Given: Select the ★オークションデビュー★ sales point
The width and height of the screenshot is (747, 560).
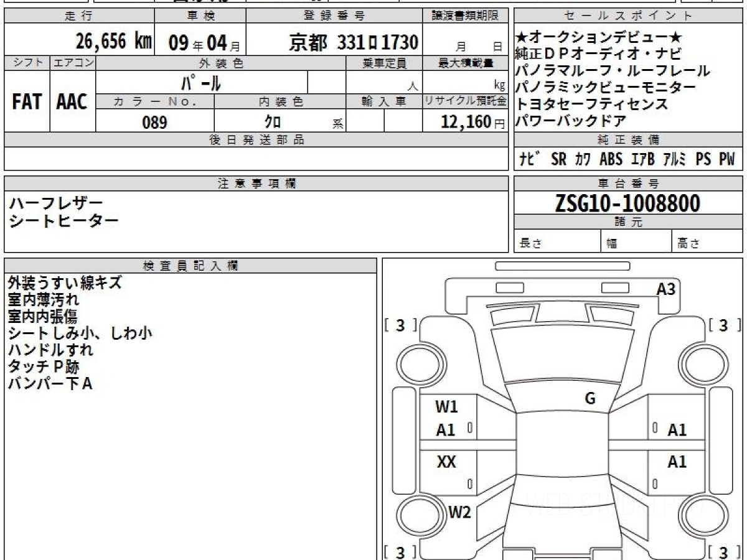Looking at the screenshot, I should [x=599, y=37].
